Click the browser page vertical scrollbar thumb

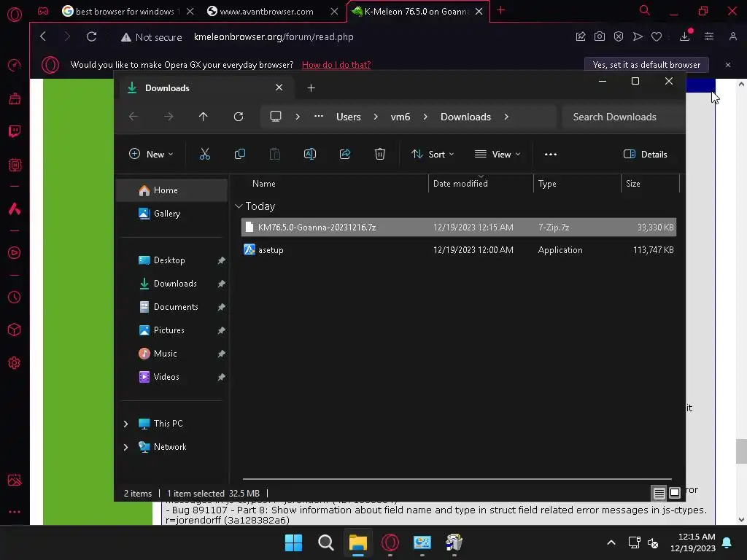741,451
